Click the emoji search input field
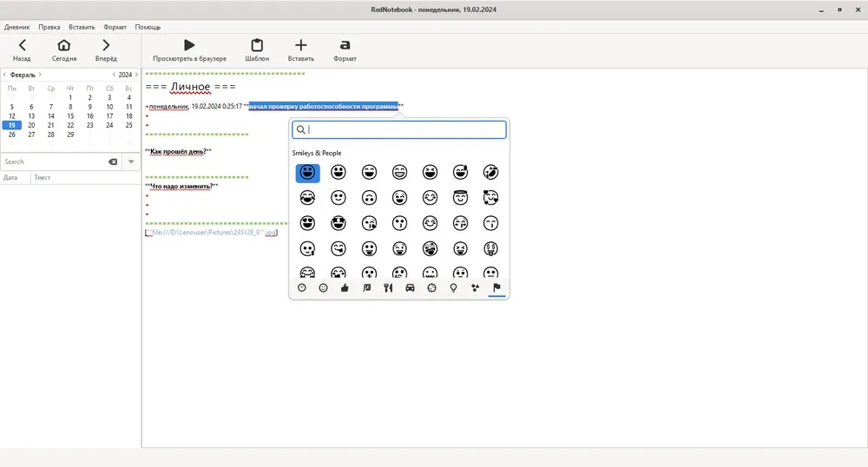 tap(399, 129)
